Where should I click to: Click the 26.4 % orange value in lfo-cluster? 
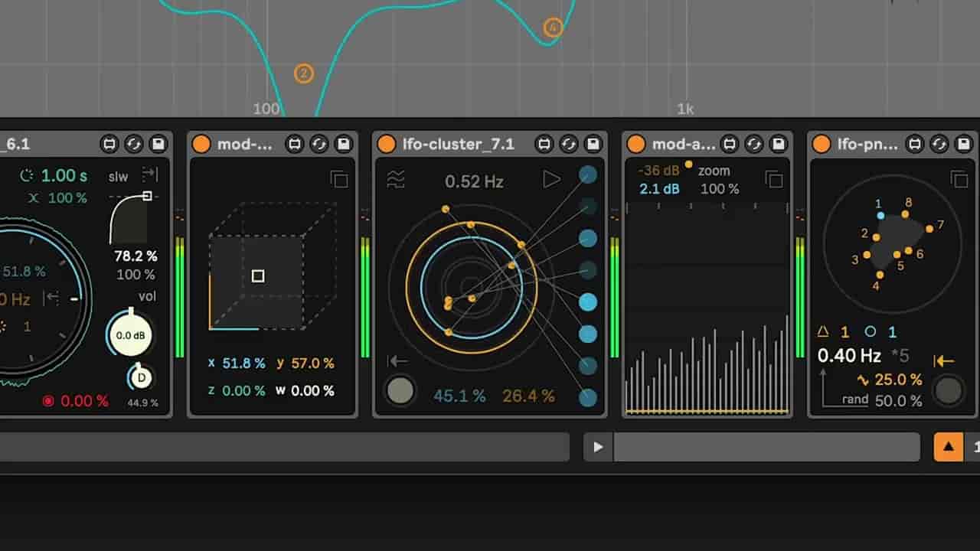(528, 396)
